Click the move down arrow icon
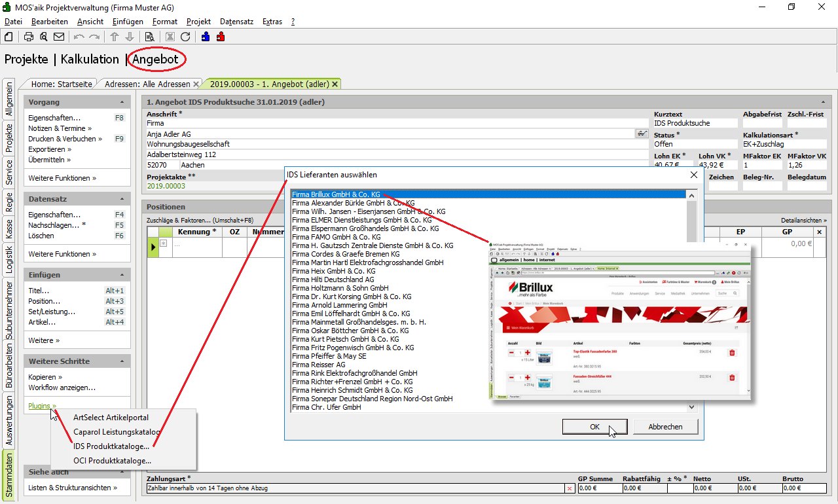The height and width of the screenshot is (504, 838). [x=130, y=37]
